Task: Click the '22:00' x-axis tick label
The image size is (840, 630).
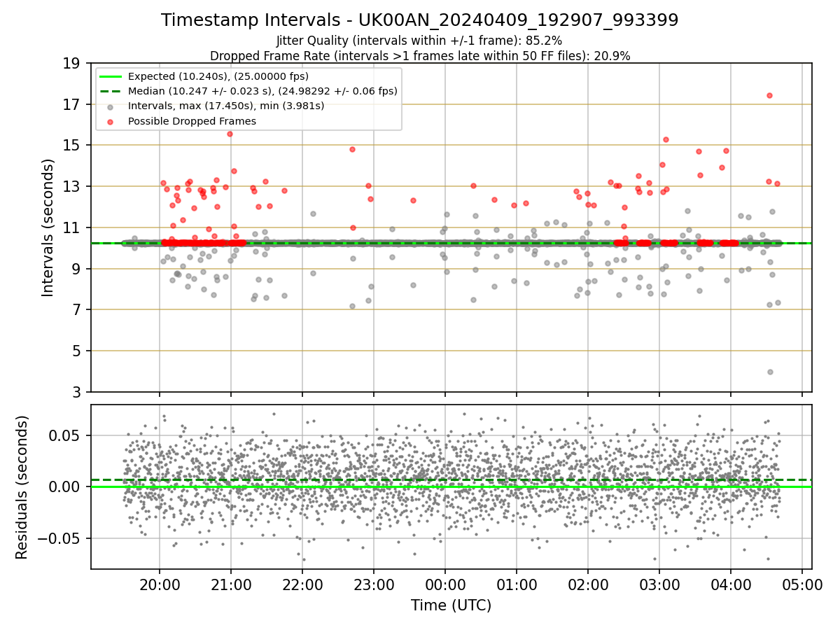Action: tap(302, 584)
